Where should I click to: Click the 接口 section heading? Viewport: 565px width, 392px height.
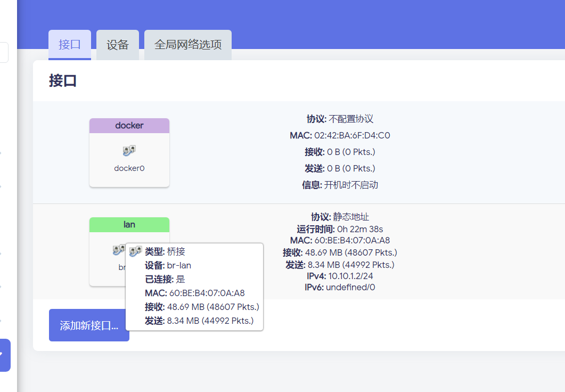[x=63, y=80]
